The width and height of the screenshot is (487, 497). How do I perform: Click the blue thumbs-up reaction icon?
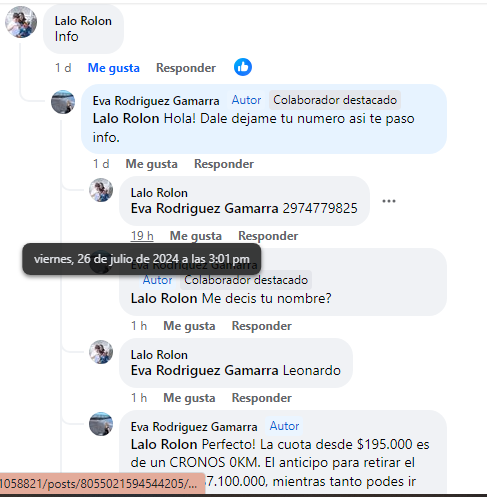[243, 67]
